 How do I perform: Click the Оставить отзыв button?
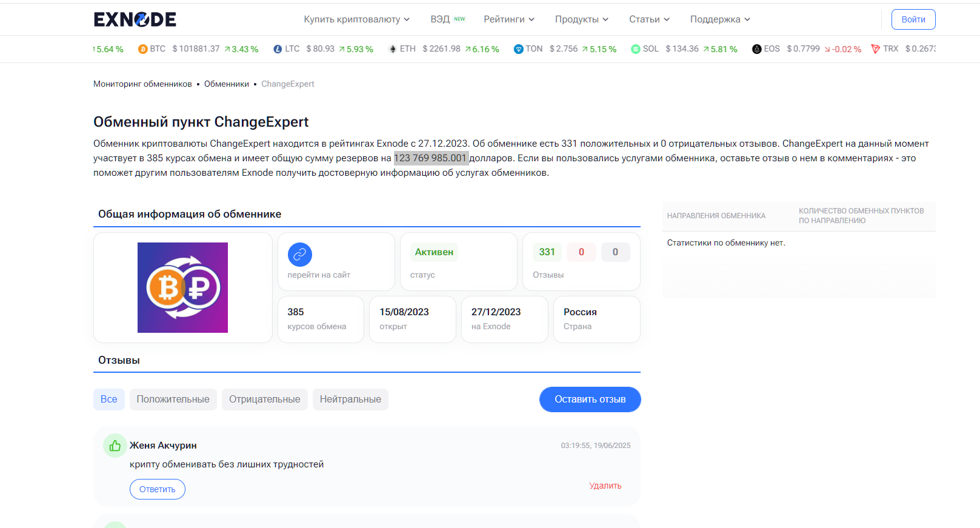point(590,399)
